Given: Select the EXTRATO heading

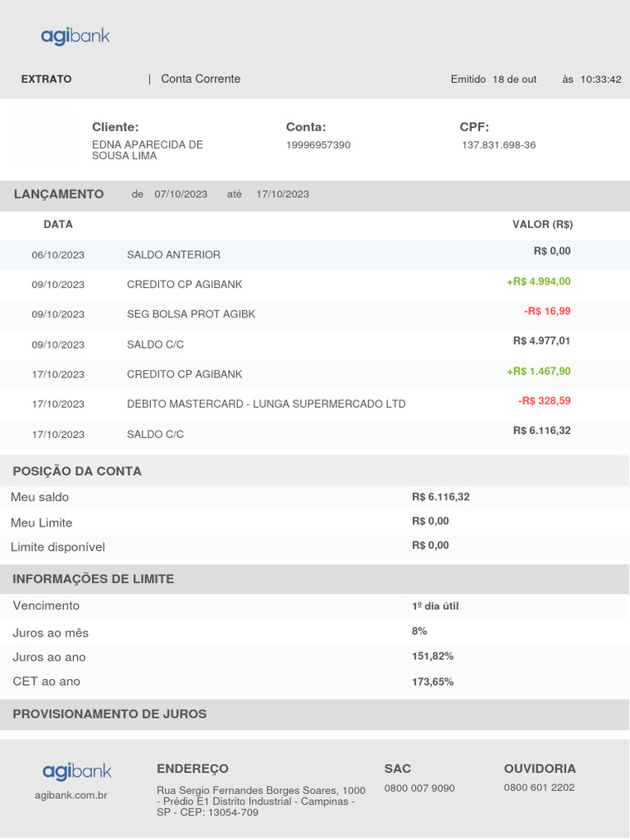Looking at the screenshot, I should point(47,80).
